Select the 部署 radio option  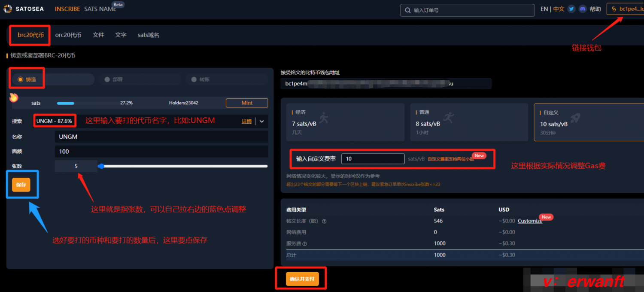107,79
